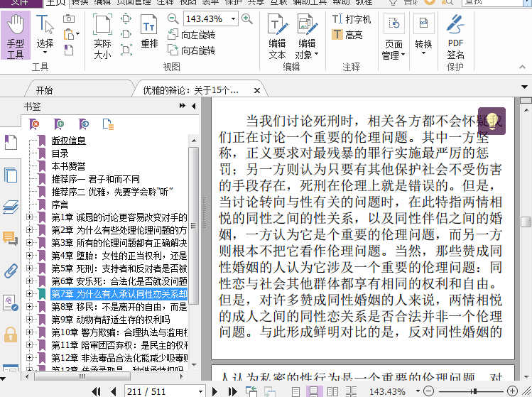Image resolution: width=532 pixels, height=397 pixels.
Task: Open the Select tool (选择)
Action: [x=45, y=36]
